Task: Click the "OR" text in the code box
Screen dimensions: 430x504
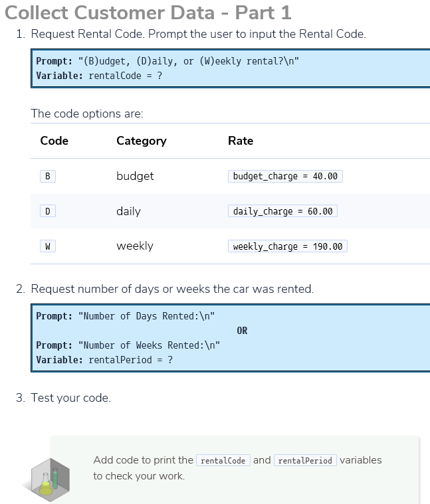Action: (242, 331)
